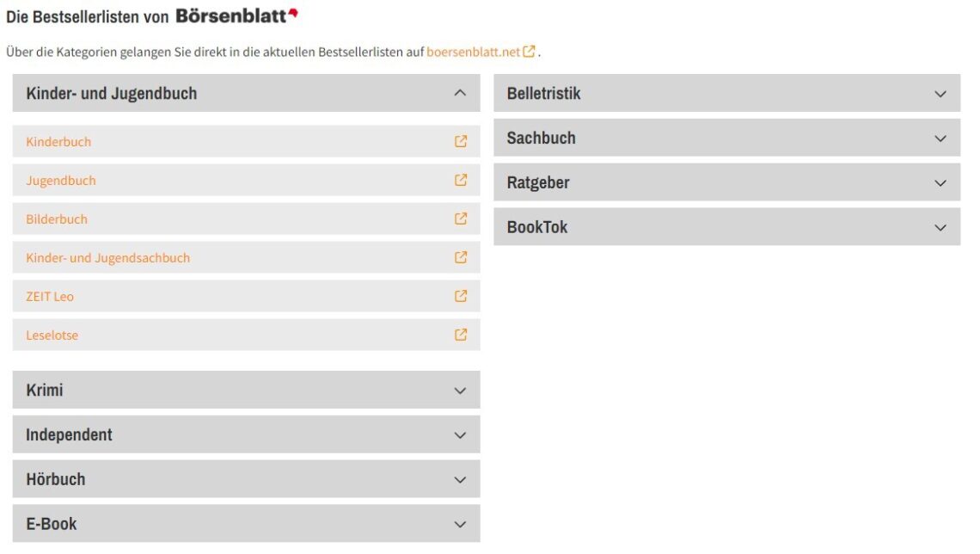The width and height of the screenshot is (980, 554).
Task: Expand the Krimi category
Action: (460, 391)
